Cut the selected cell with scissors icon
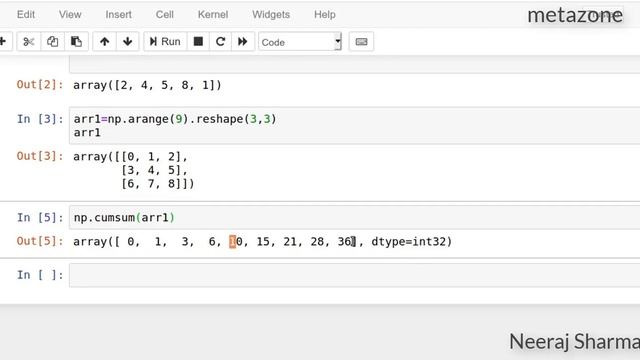Viewport: 640px width, 360px height. [x=29, y=42]
